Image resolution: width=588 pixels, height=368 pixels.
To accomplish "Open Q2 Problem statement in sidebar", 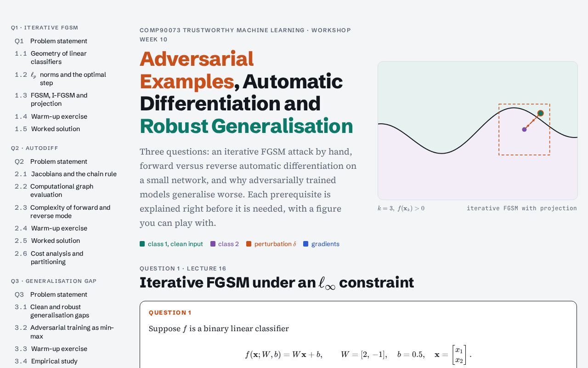I will pyautogui.click(x=51, y=161).
